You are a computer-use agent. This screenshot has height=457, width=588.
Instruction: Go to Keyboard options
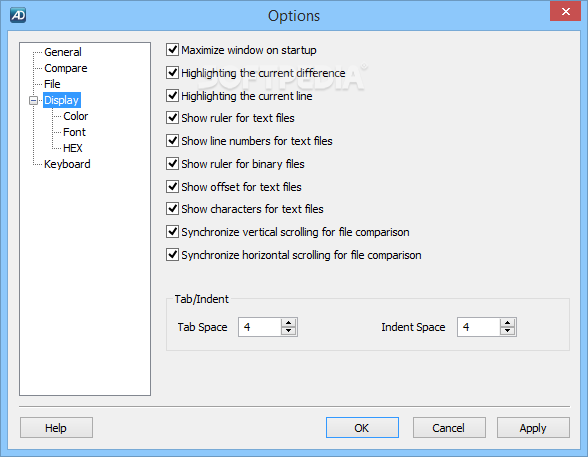point(67,164)
